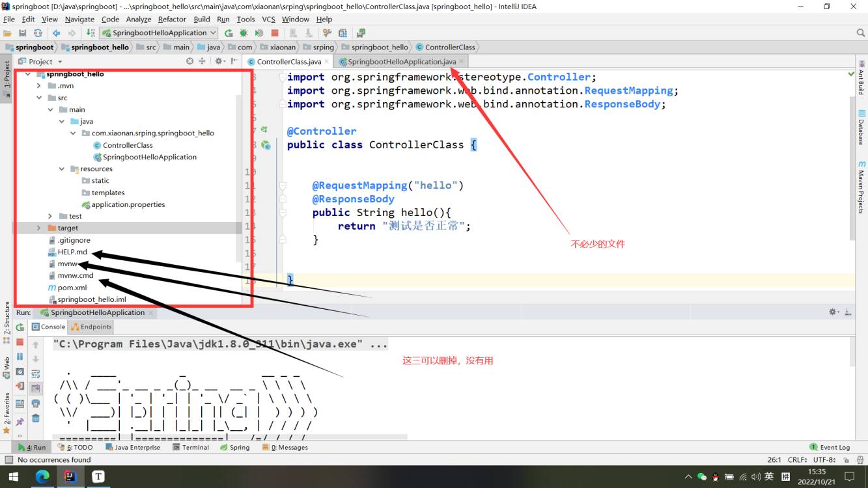The height and width of the screenshot is (488, 868).
Task: Open the Terminal tool window
Action: click(x=191, y=447)
